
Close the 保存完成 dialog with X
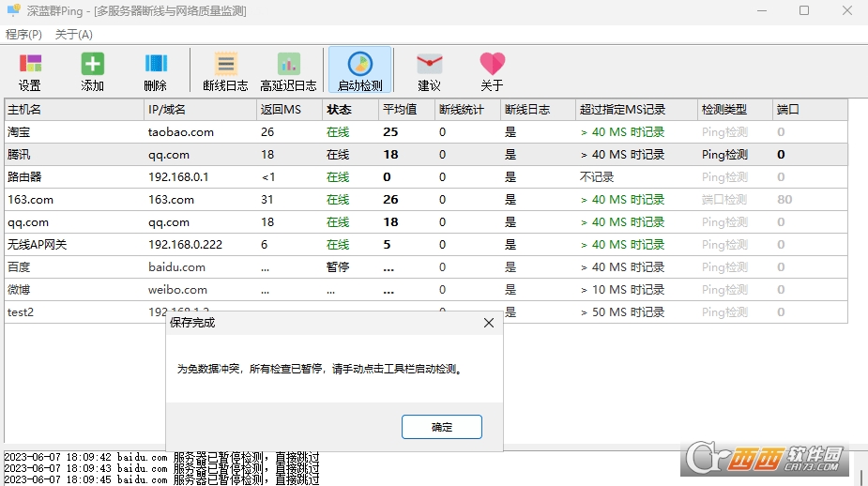coord(489,323)
